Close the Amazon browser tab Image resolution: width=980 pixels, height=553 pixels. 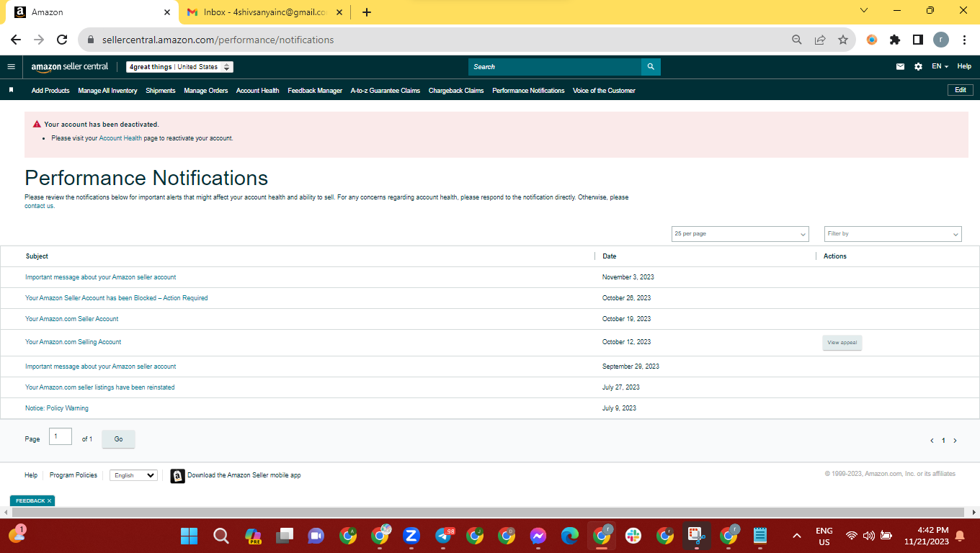[x=167, y=12]
